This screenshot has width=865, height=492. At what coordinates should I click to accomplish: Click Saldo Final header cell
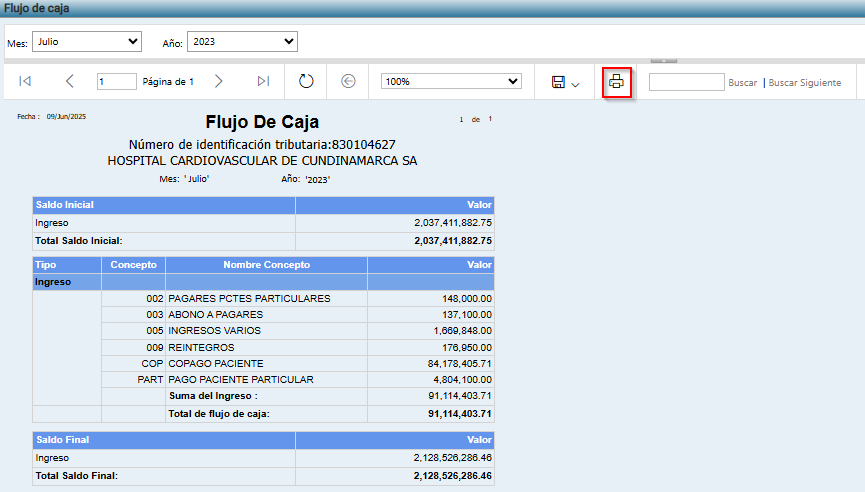pyautogui.click(x=164, y=440)
